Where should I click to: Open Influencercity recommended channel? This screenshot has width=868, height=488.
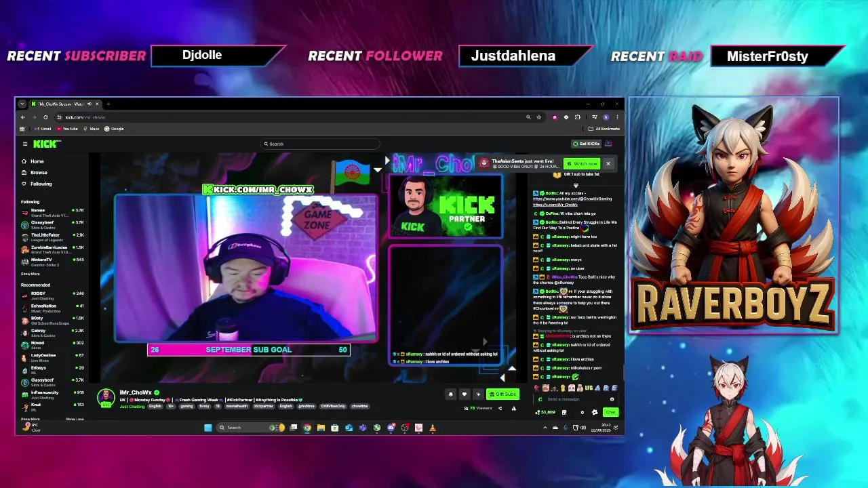[x=52, y=394]
